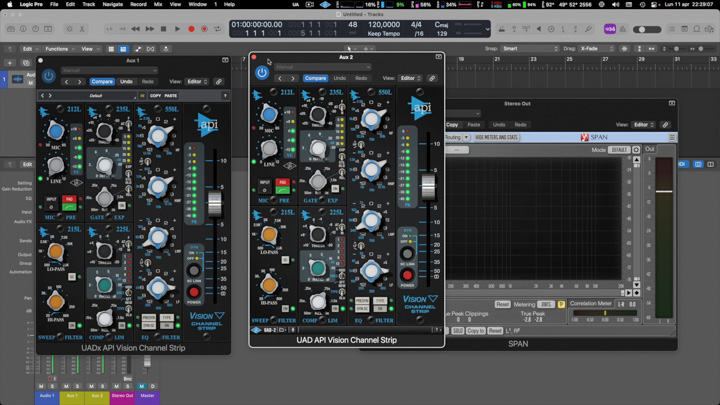Open Manual preset dropdown in Aux 1 window
Screen dimensions: 720x405
coord(109,70)
